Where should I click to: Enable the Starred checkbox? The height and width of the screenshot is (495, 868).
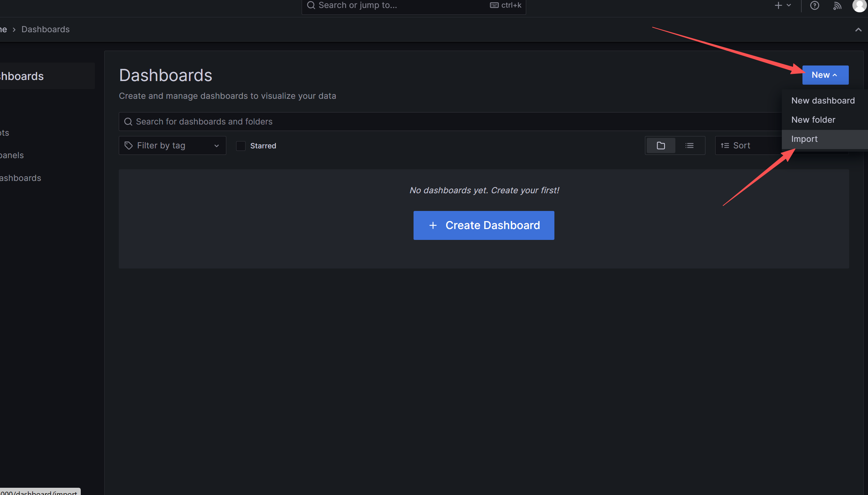(241, 146)
